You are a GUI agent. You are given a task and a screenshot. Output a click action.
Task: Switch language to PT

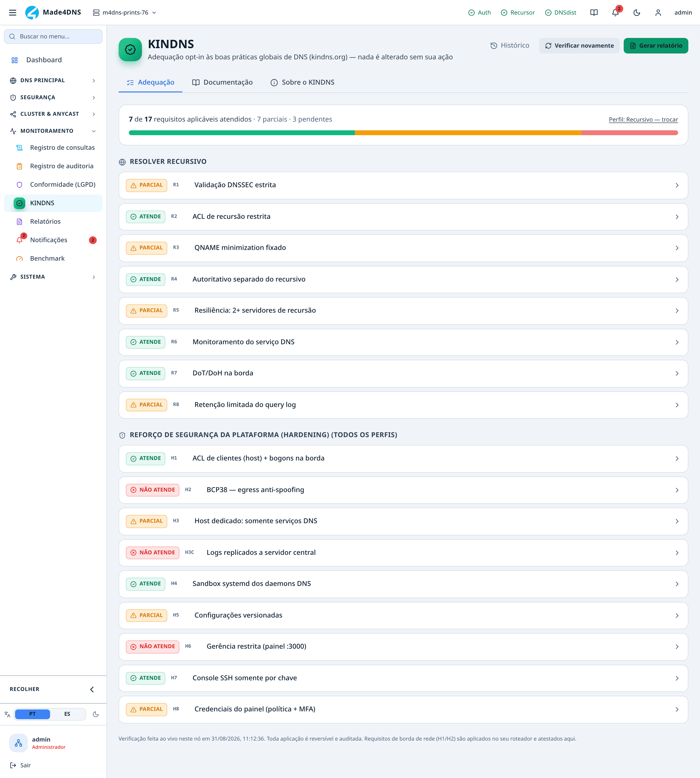pyautogui.click(x=32, y=714)
